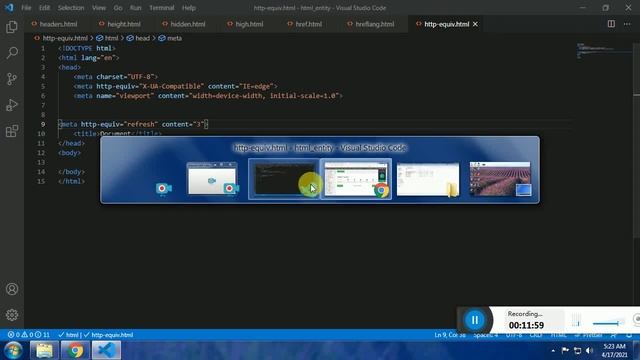The image size is (640, 360).
Task: Select the VS Code thumbnail in task switcher
Action: pyautogui.click(x=284, y=179)
